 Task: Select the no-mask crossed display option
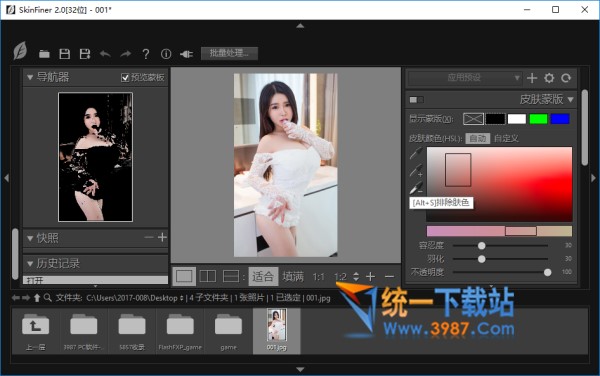[473, 119]
